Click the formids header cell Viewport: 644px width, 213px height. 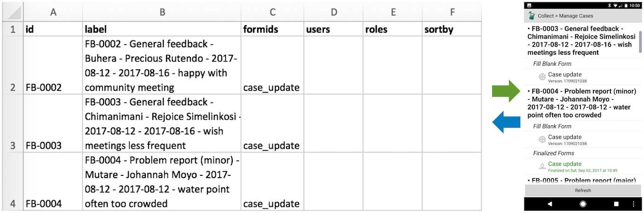pos(272,29)
